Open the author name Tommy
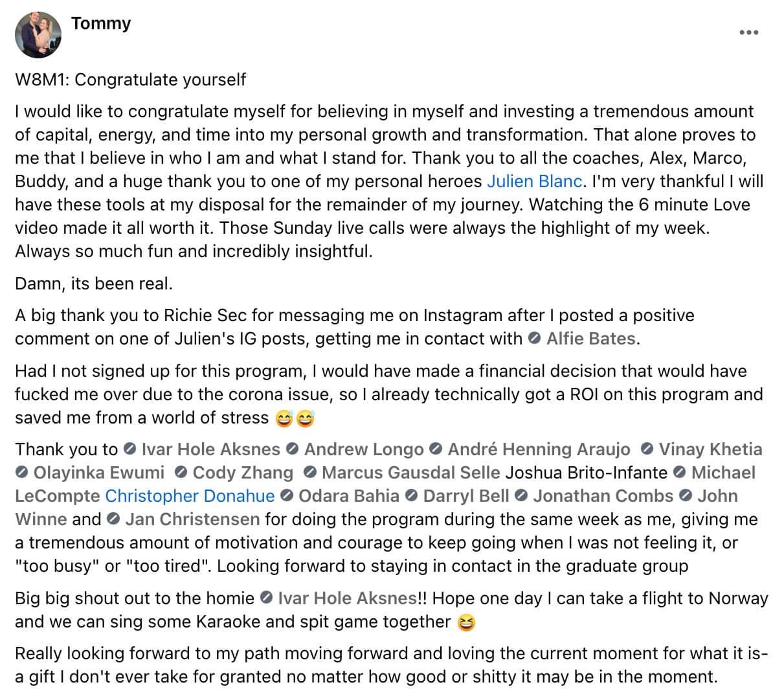 101,23
